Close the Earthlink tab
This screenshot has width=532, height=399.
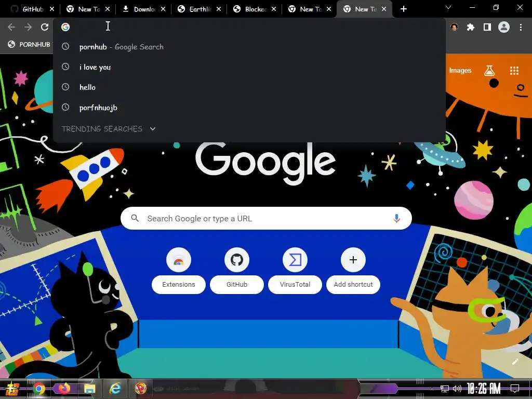point(219,9)
